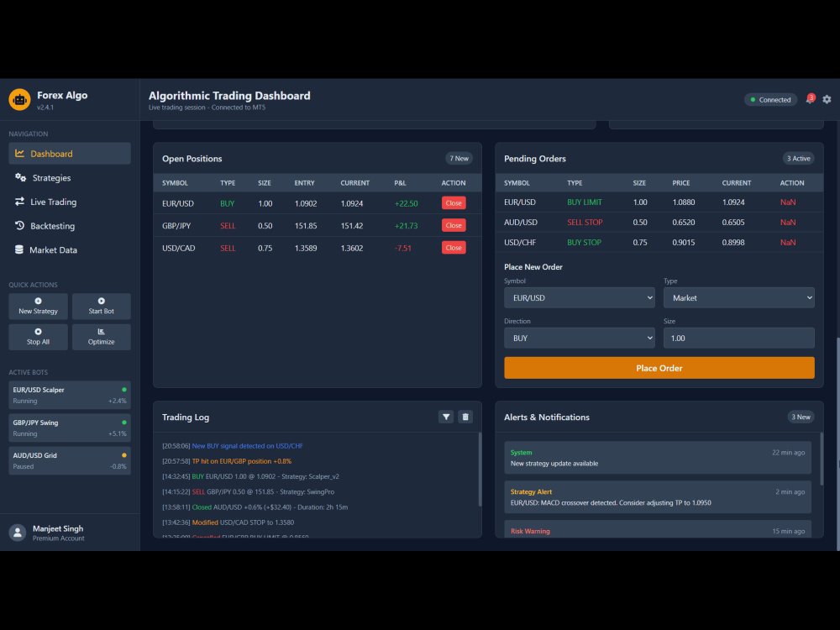
Task: Click AUD/USD pending order NaN action
Action: point(788,223)
